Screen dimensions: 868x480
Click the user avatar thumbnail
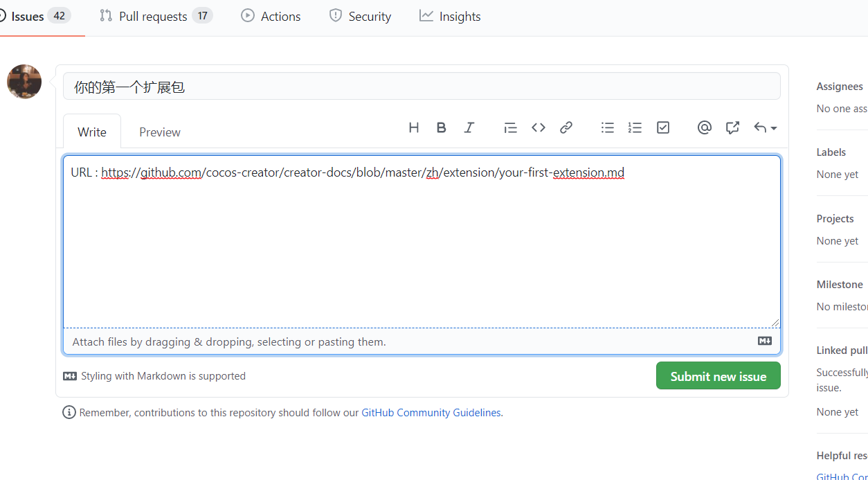tap(24, 82)
